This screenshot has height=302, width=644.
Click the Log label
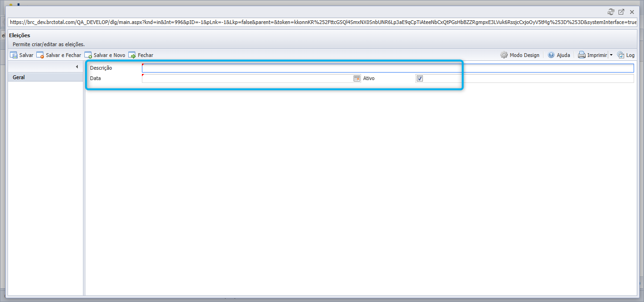pyautogui.click(x=630, y=55)
